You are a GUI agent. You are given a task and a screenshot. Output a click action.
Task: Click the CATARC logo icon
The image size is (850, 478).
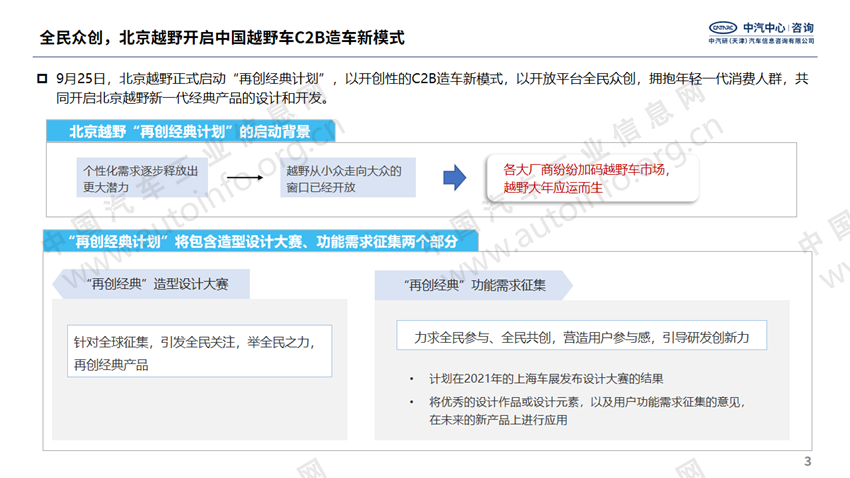pyautogui.click(x=723, y=28)
